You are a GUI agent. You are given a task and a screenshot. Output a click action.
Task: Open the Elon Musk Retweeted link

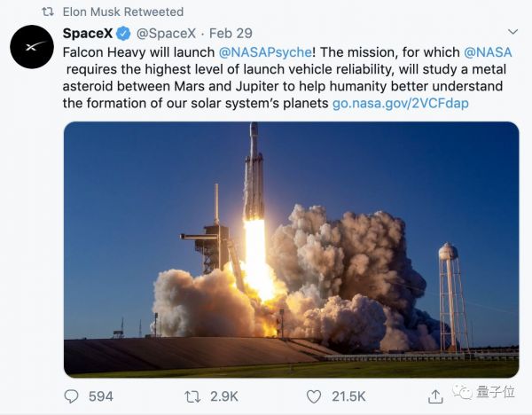coord(123,12)
